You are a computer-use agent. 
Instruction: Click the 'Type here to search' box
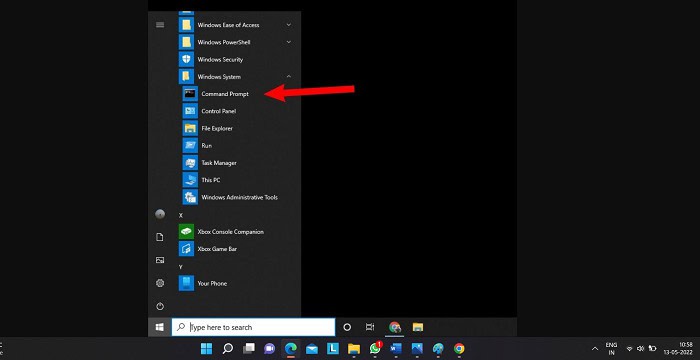tap(254, 327)
